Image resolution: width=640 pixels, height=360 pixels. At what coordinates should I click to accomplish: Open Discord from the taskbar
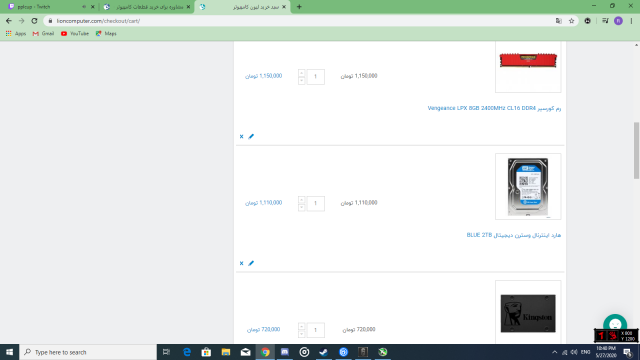[284, 352]
